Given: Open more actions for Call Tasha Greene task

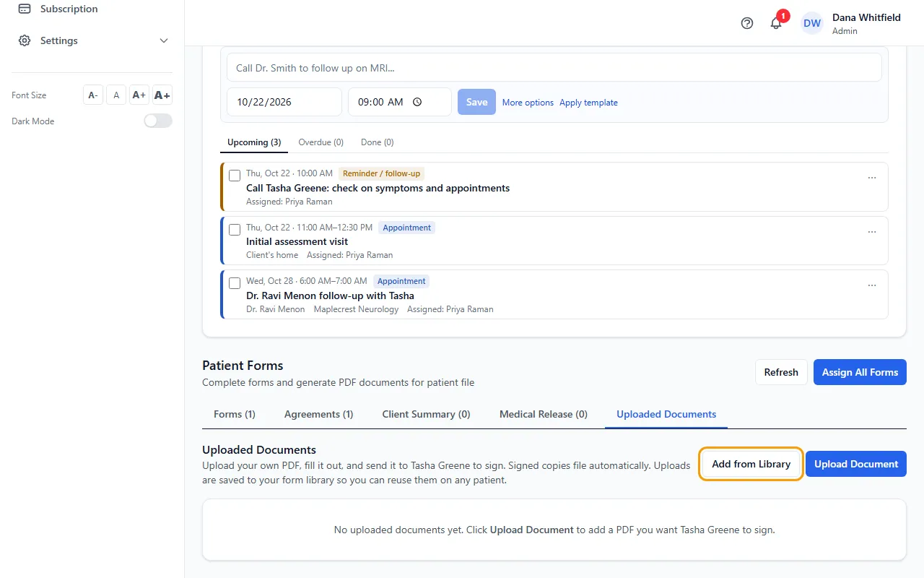Looking at the screenshot, I should [x=872, y=178].
